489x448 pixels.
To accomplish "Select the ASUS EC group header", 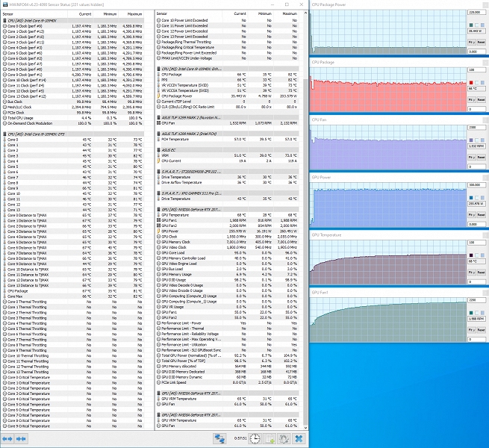I will pyautogui.click(x=228, y=150).
